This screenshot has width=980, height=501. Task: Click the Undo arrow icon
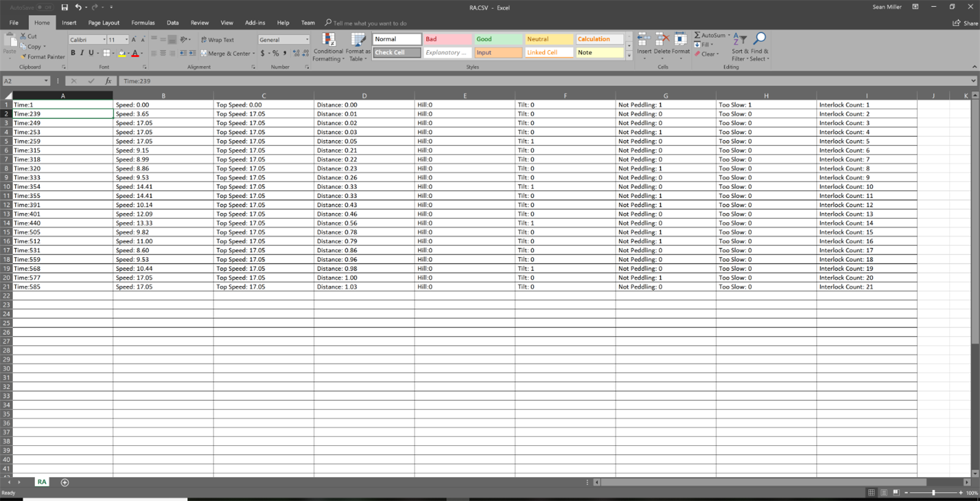78,7
